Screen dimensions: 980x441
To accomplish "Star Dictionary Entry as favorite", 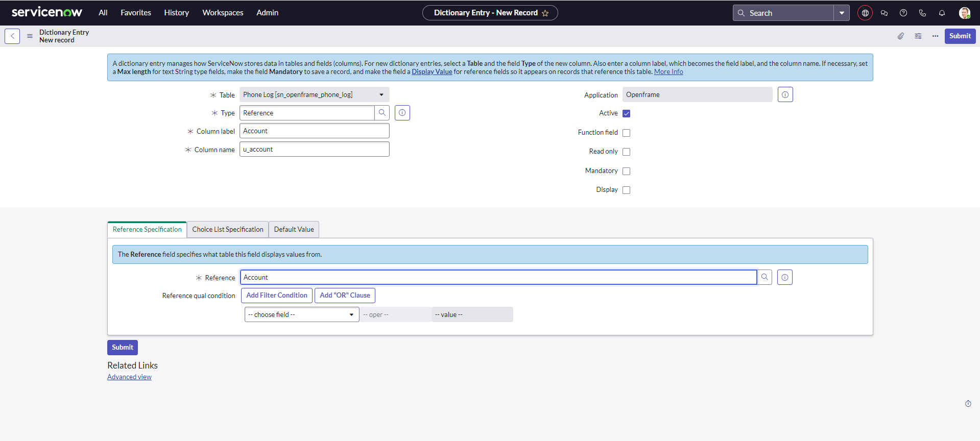I will point(545,13).
